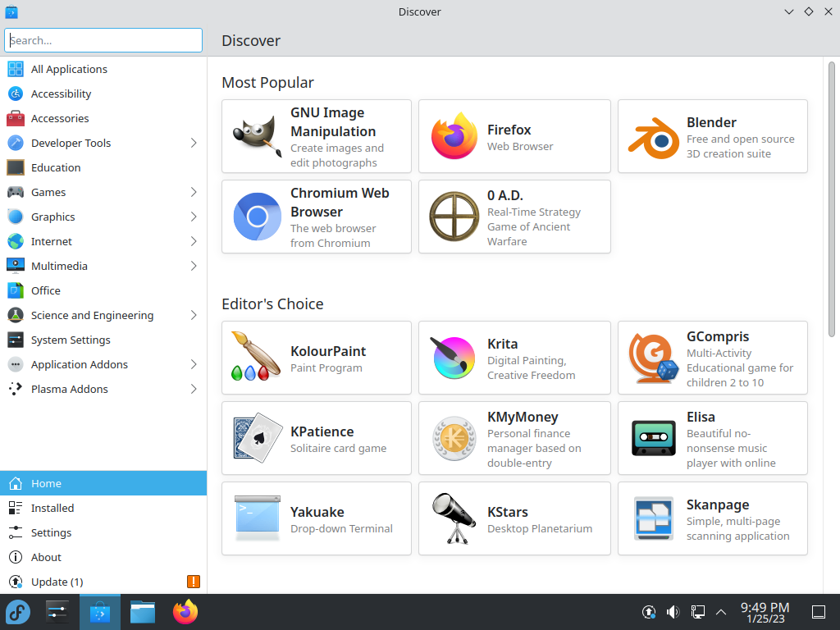Expand the Application Addons category
The width and height of the screenshot is (840, 630).
194,365
